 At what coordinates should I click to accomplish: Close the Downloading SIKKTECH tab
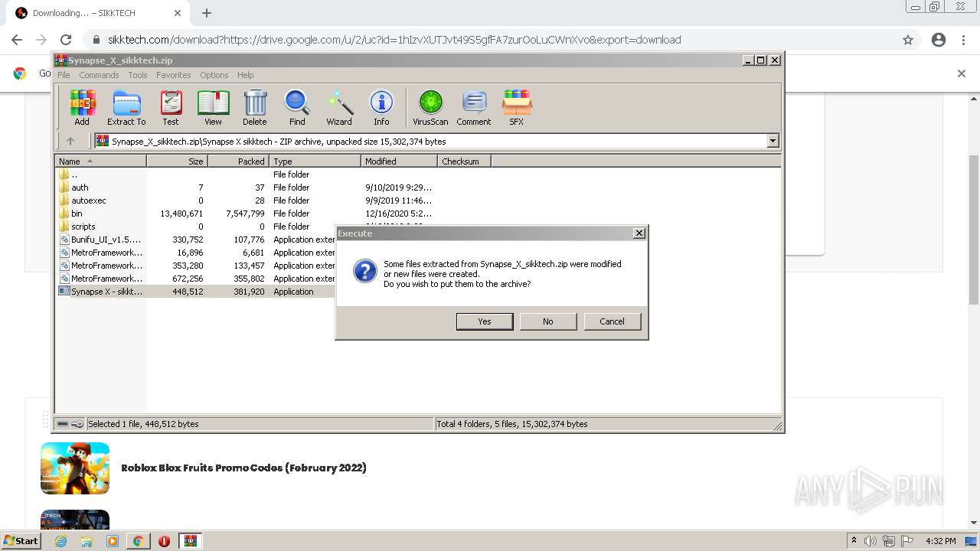coord(178,13)
